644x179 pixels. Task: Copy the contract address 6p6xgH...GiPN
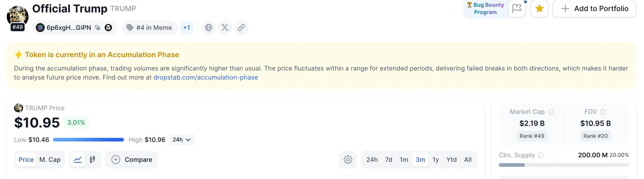pyautogui.click(x=98, y=28)
